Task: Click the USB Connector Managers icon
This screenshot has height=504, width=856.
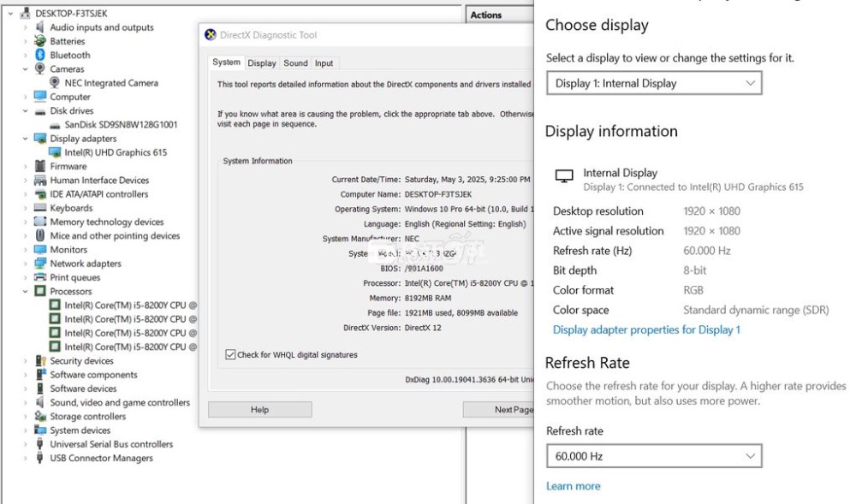Action: [40, 458]
